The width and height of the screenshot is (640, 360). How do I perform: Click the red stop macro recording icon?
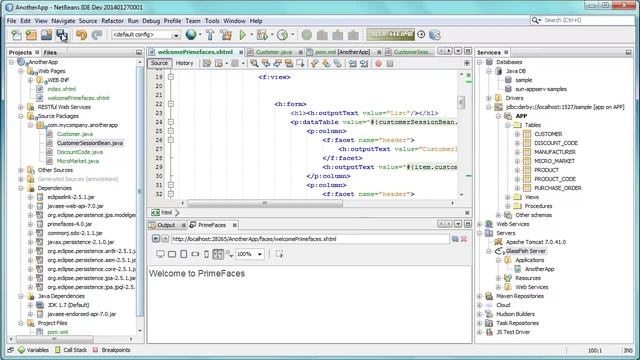tap(378, 63)
